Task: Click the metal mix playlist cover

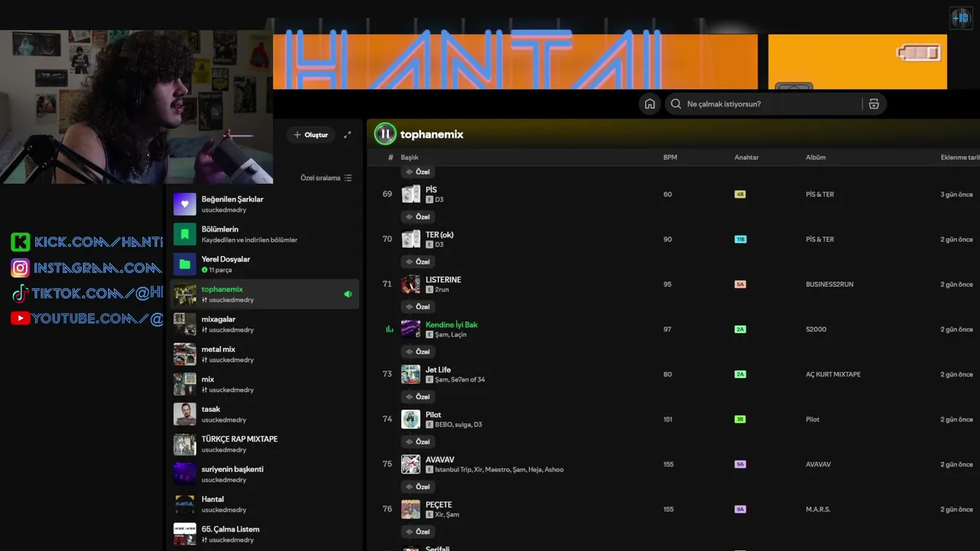Action: (185, 354)
